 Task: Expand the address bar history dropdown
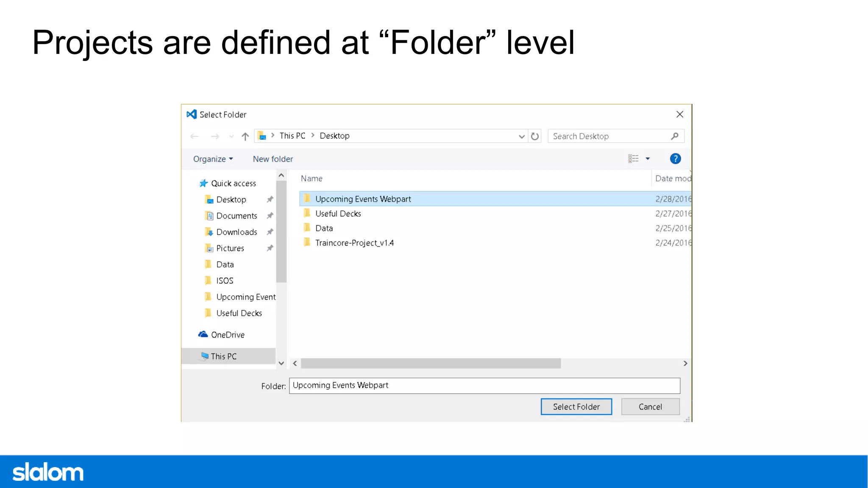tap(521, 136)
